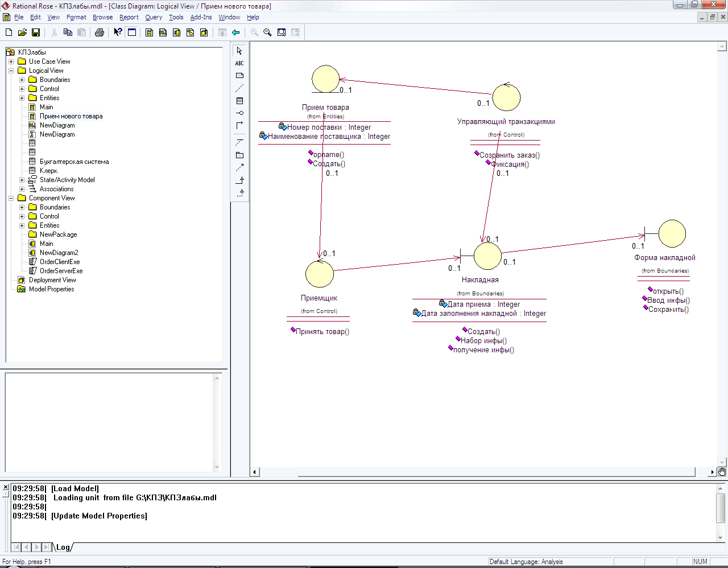The height and width of the screenshot is (568, 728).
Task: Copy selection with the Copy toolbar icon
Action: [x=68, y=32]
